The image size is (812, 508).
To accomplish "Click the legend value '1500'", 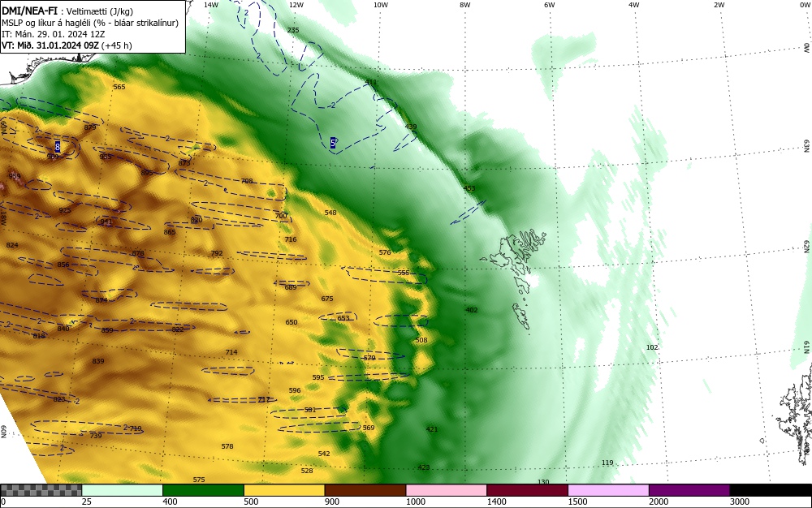I will click(577, 502).
